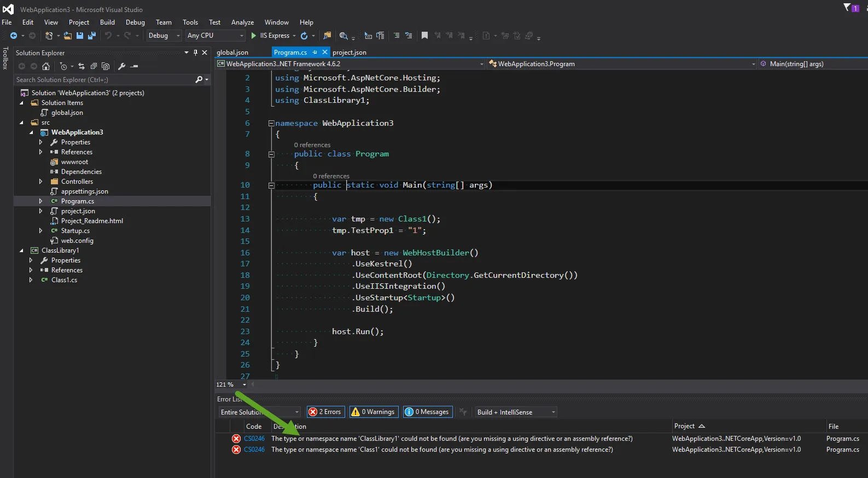The image size is (868, 478).
Task: Open the Build + IntelliSense dropdown
Action: coord(516,412)
